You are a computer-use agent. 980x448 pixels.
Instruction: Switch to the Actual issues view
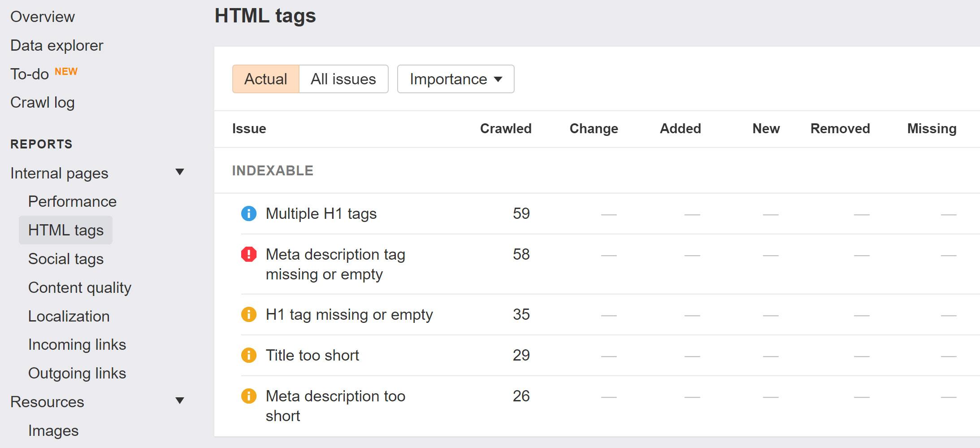[x=265, y=79]
